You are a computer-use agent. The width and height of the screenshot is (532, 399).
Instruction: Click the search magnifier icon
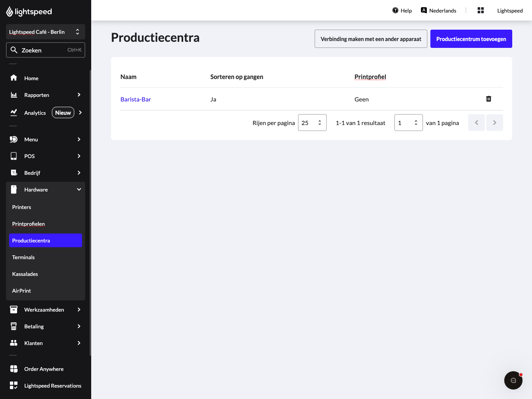coord(14,50)
